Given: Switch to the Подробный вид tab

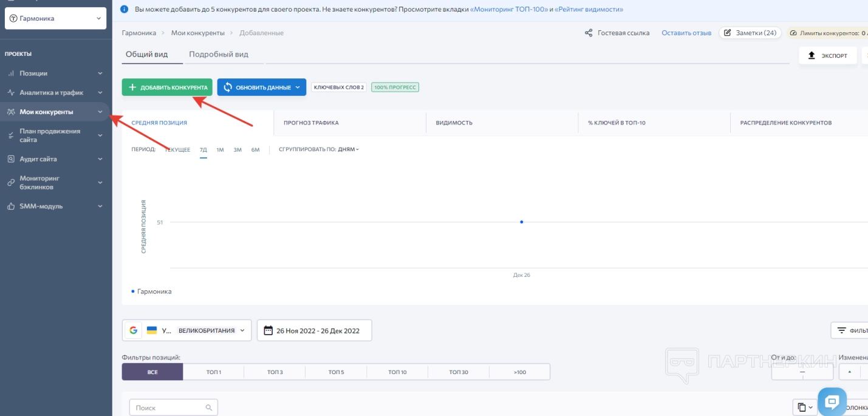Looking at the screenshot, I should pyautogui.click(x=218, y=54).
